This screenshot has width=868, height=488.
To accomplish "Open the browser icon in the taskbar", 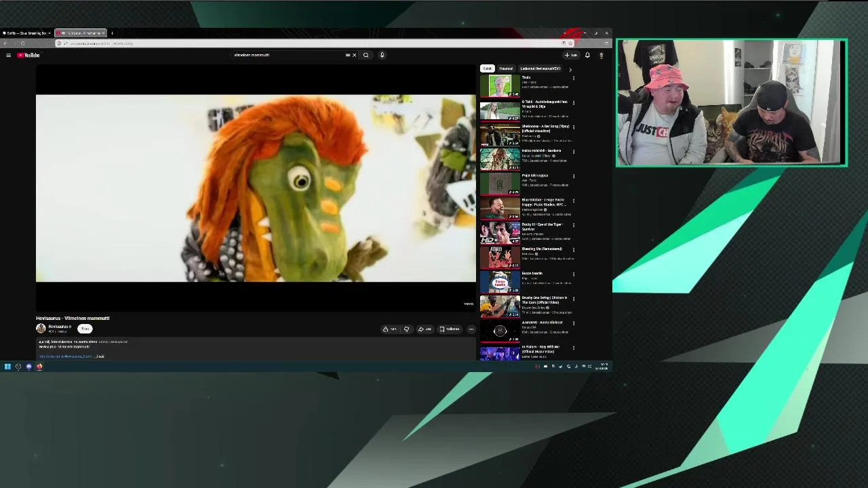I will (x=39, y=366).
